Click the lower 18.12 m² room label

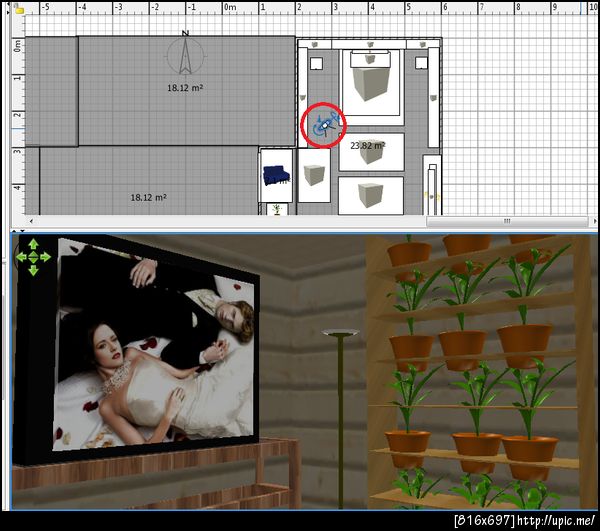pyautogui.click(x=148, y=197)
